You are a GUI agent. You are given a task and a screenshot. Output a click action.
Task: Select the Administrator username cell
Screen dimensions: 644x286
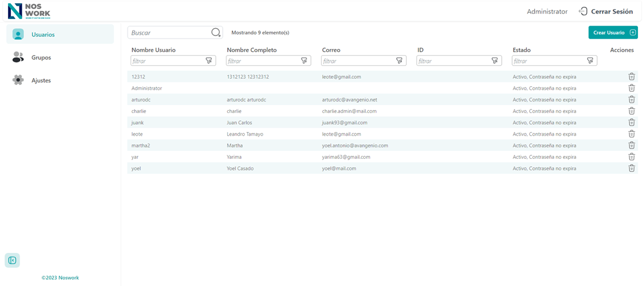(x=147, y=89)
